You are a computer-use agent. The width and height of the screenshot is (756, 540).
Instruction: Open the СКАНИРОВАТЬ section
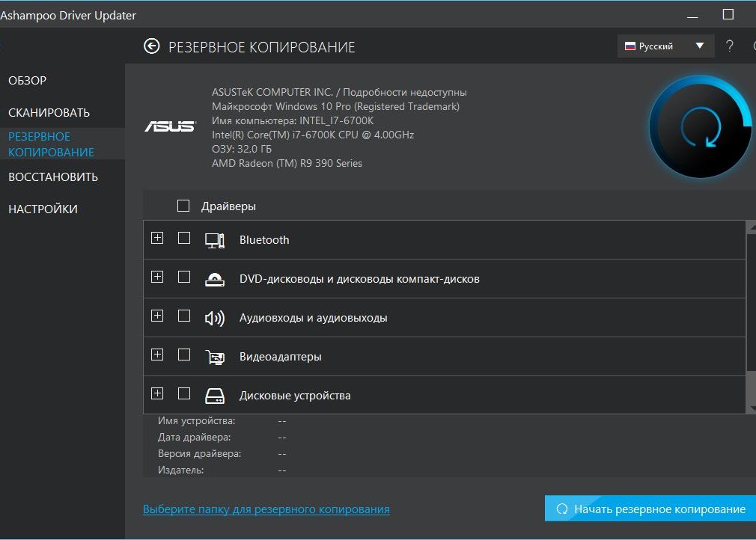pyautogui.click(x=49, y=113)
